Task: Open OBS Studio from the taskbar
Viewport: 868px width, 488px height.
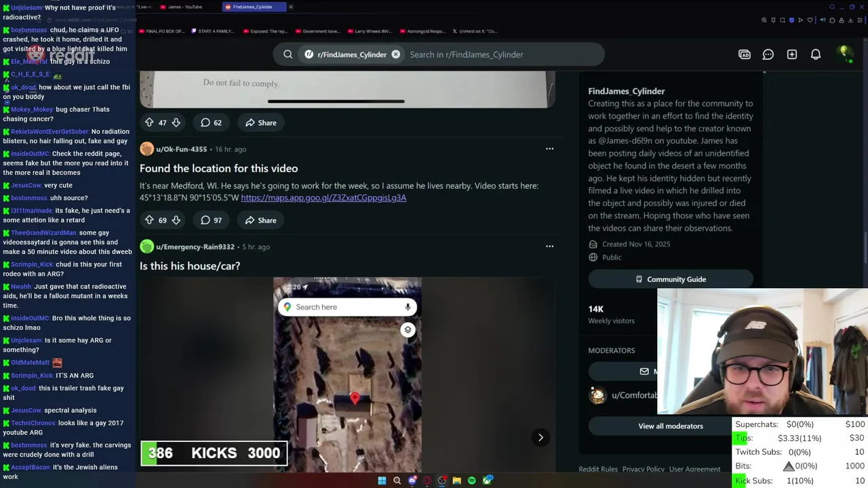Action: coord(442,481)
